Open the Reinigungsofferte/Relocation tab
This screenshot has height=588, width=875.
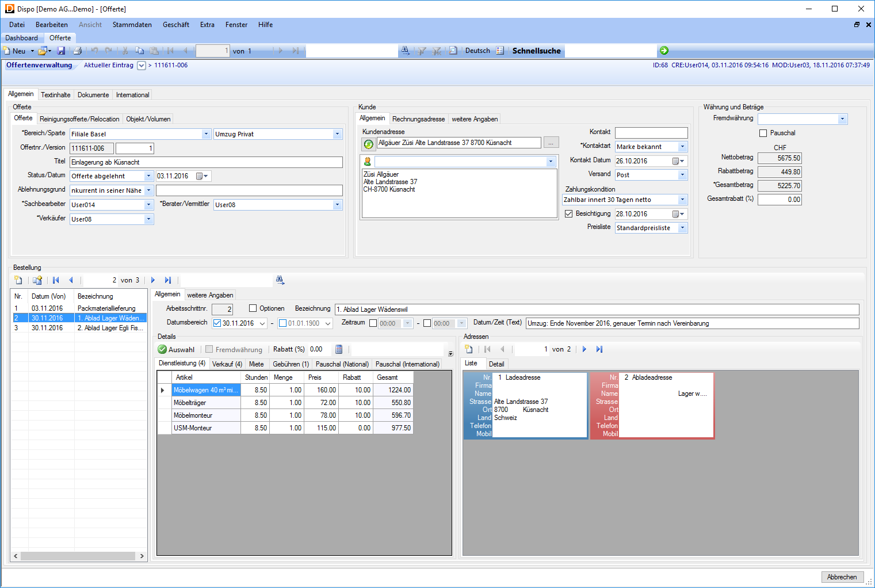[79, 119]
